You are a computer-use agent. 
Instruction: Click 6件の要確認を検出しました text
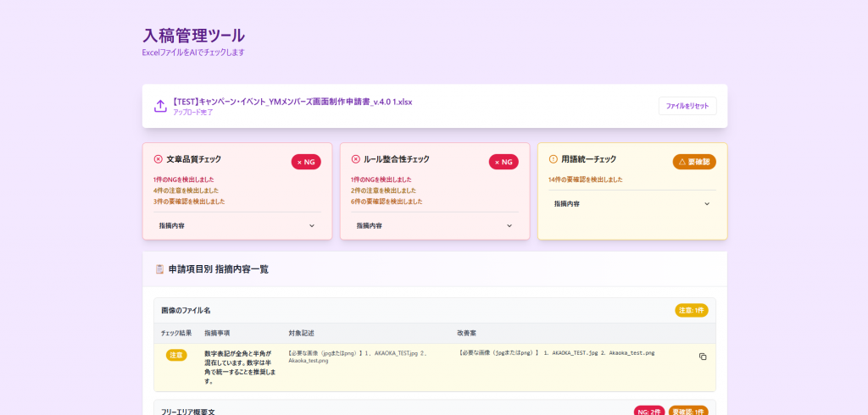coord(387,202)
